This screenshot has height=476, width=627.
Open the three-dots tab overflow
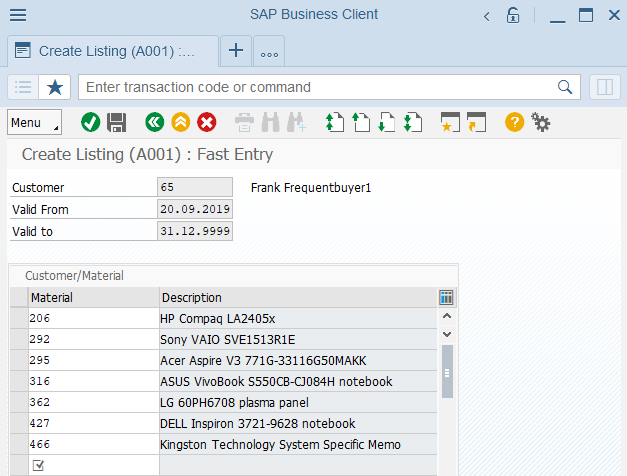269,51
